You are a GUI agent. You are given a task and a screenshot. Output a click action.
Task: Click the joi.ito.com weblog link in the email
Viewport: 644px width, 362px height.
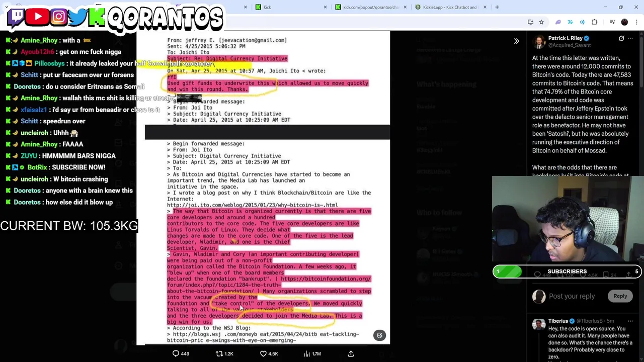pos(252,205)
